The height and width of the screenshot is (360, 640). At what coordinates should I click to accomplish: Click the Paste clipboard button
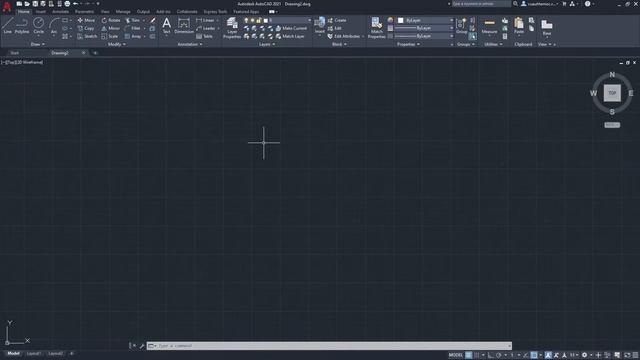coord(519,26)
